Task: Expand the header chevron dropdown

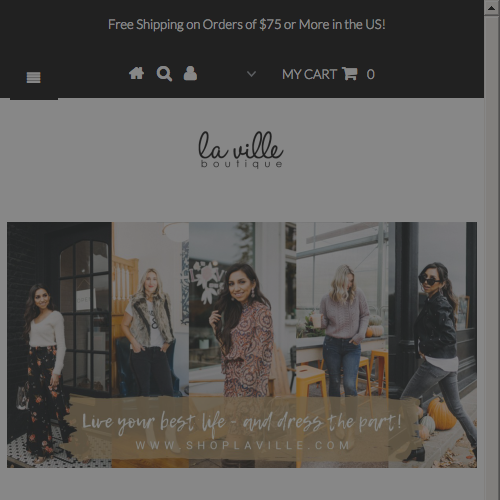Action: (252, 74)
